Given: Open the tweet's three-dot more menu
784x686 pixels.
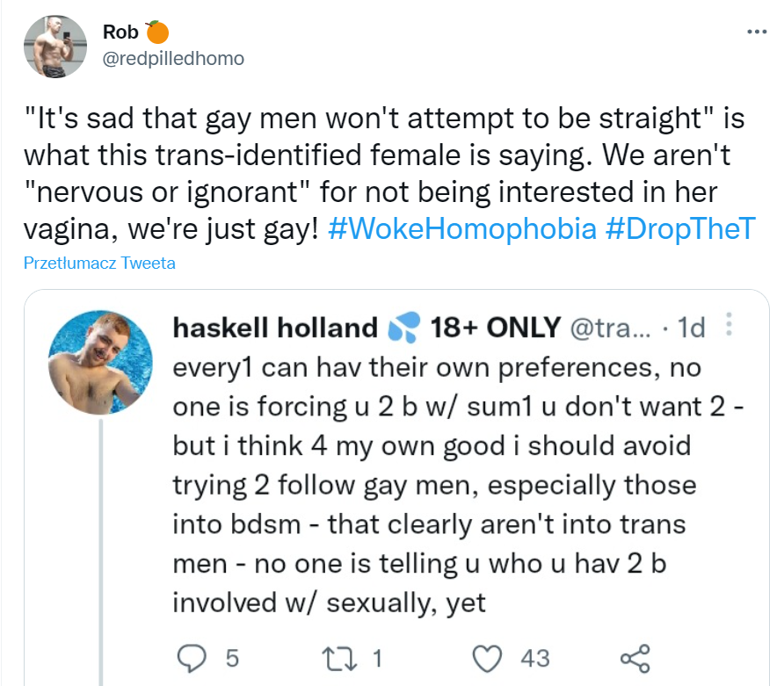Looking at the screenshot, I should click(757, 32).
